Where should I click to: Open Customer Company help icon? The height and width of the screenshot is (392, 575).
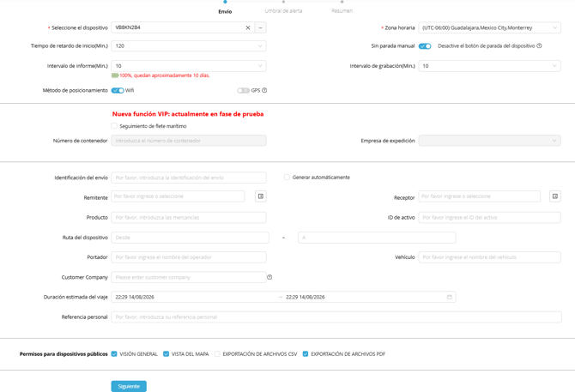(x=269, y=277)
